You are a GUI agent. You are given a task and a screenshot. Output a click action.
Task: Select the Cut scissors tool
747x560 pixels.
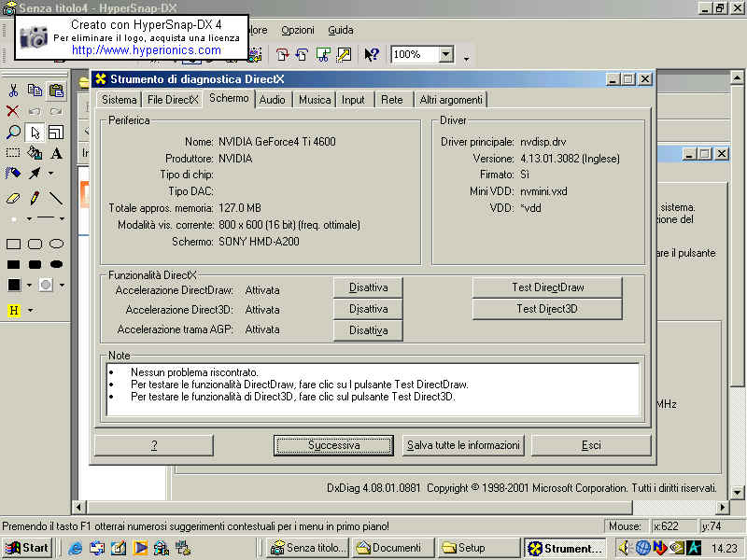[x=13, y=90]
